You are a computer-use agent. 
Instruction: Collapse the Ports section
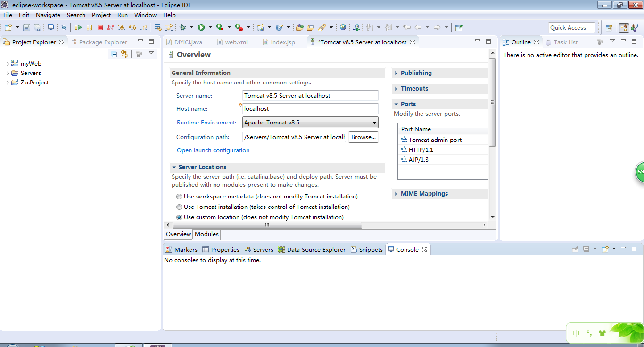(396, 104)
